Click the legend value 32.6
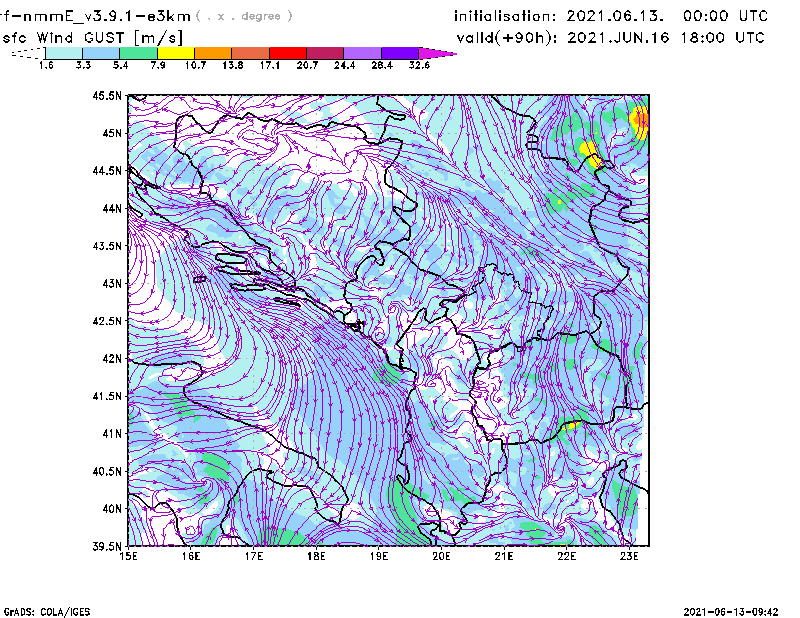Viewport: 800px width, 618px height. (x=419, y=65)
